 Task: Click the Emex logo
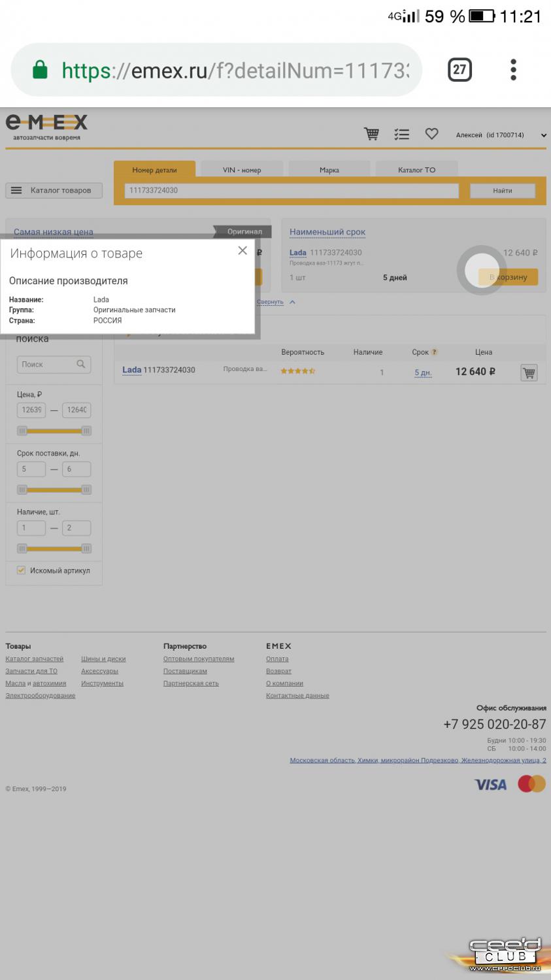46,127
